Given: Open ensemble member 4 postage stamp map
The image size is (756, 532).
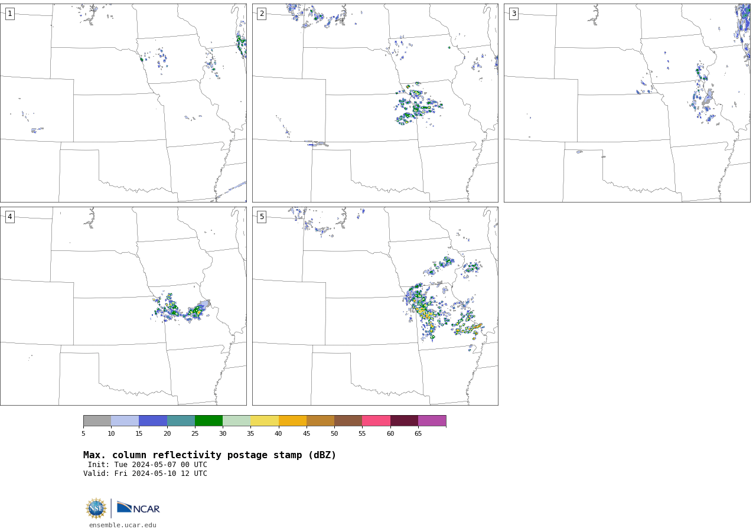Looking at the screenshot, I should coord(123,306).
